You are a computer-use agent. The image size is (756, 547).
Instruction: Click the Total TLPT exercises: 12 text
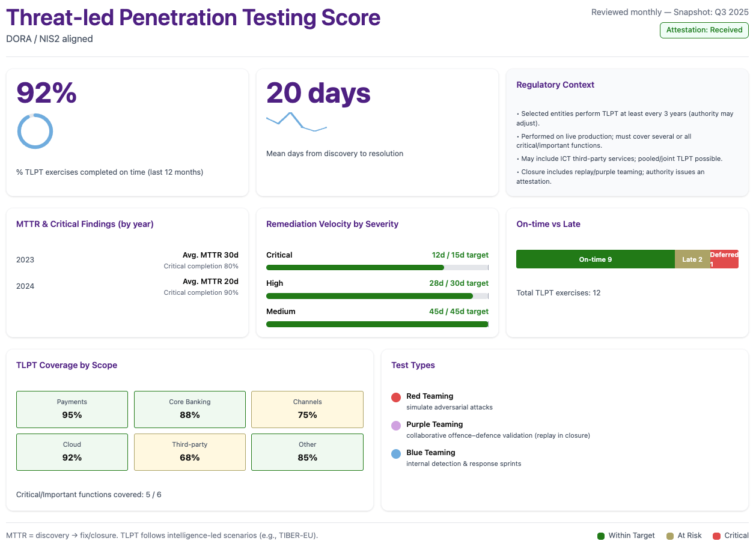click(558, 293)
